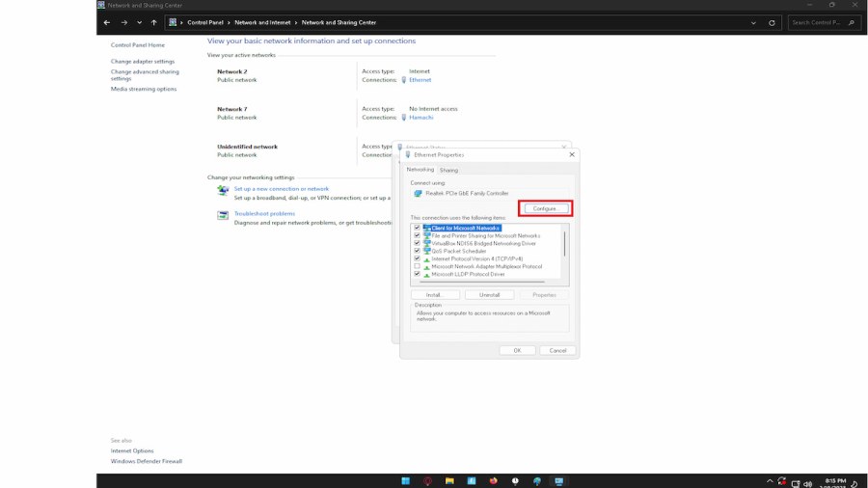This screenshot has height=488, width=868.
Task: Uncheck QoS Packet Scheduler checkbox
Action: tap(417, 252)
